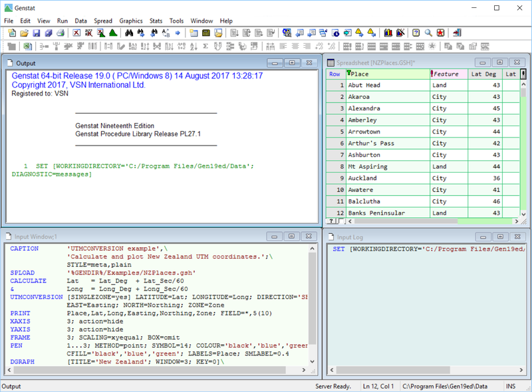Open the Find binoculars tool
532x392 pixels.
[129, 32]
